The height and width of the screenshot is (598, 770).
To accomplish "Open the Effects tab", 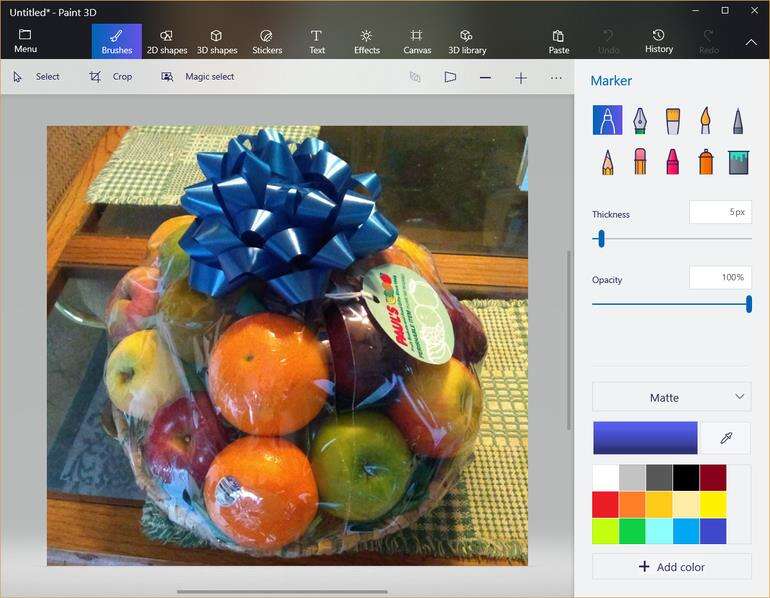I will pyautogui.click(x=367, y=41).
